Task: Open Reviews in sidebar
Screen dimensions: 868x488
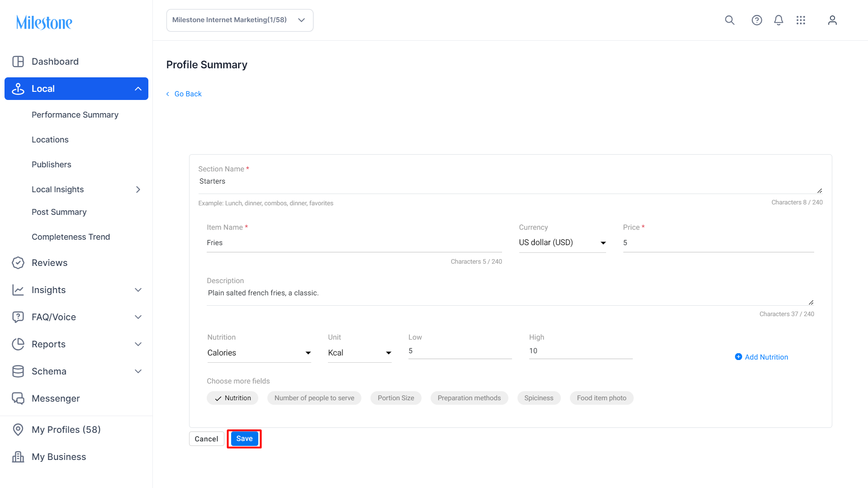Action: [49, 263]
